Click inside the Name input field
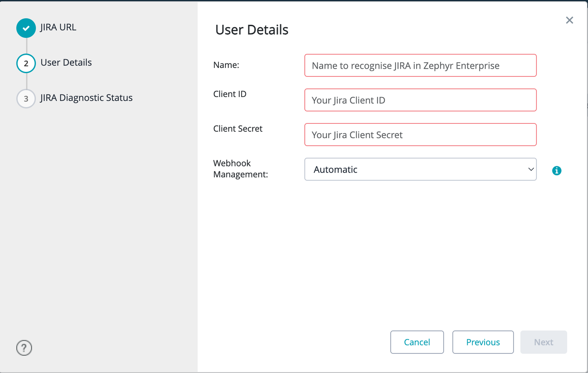This screenshot has width=588, height=373. 420,65
